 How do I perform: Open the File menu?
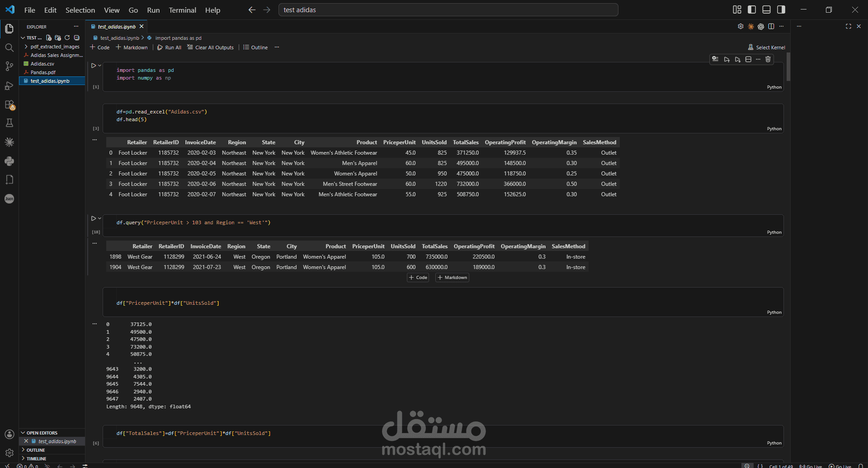[29, 10]
